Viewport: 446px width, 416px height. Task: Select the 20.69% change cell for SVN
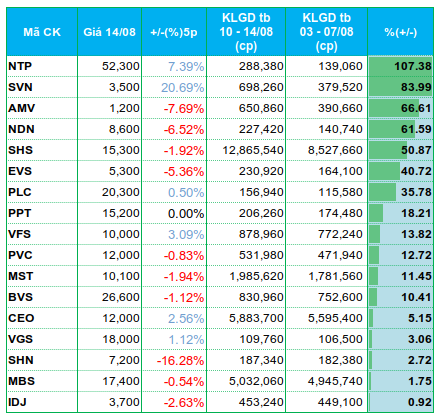[174, 87]
